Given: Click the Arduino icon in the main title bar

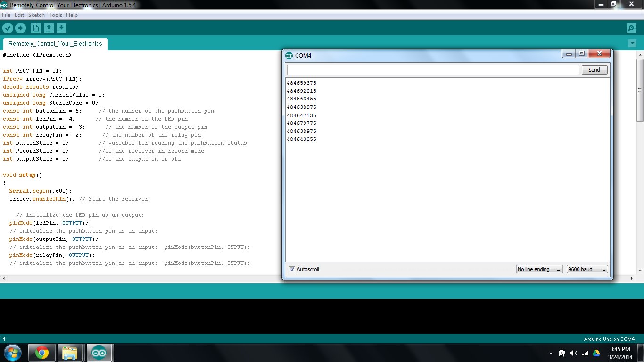Looking at the screenshot, I should click(x=4, y=5).
